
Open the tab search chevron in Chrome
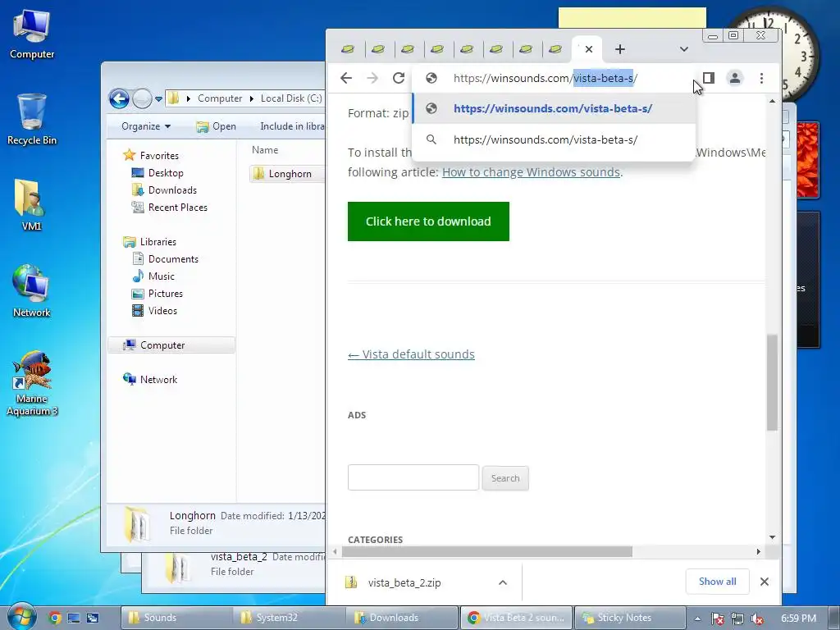(x=683, y=49)
